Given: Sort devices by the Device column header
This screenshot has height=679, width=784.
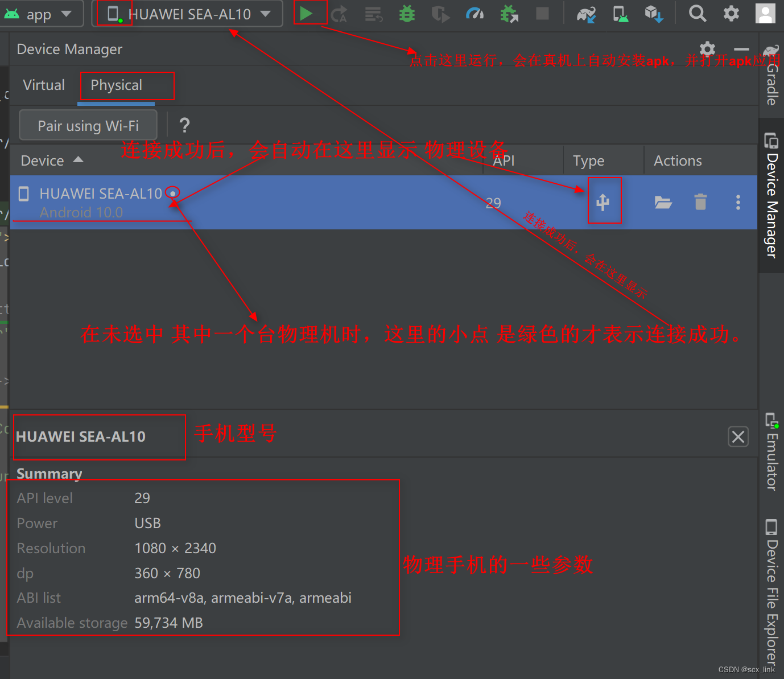Looking at the screenshot, I should 52,161.
